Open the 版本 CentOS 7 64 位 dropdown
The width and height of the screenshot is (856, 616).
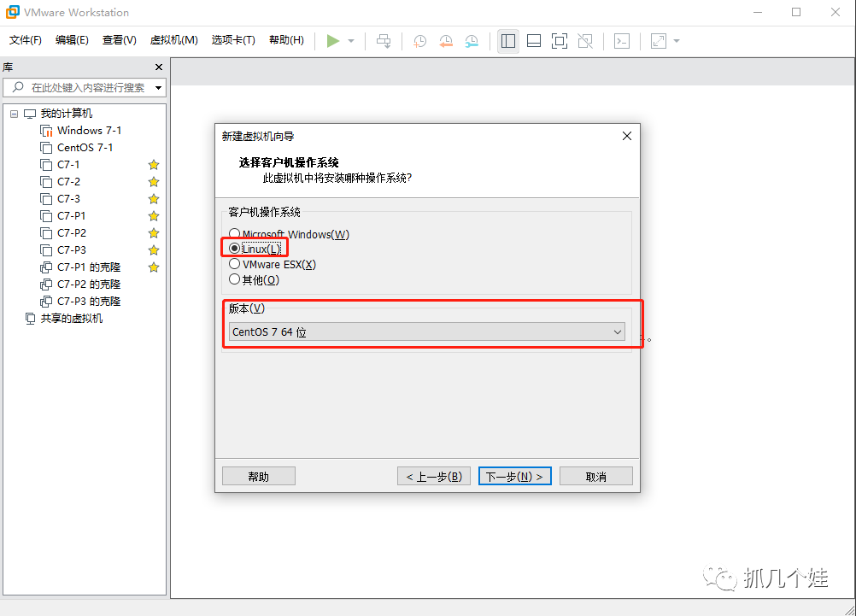(427, 332)
